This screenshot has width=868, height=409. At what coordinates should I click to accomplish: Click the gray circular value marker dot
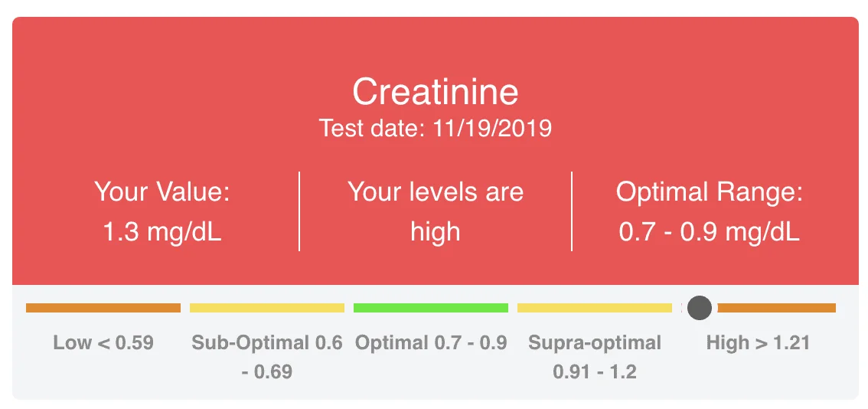(699, 308)
